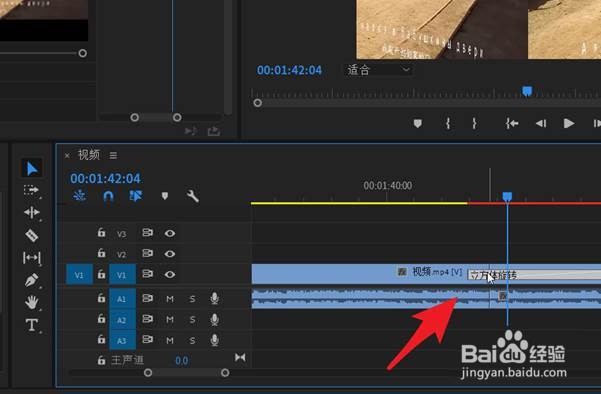Mark In point in program monitor
This screenshot has width=601, height=394.
448,123
